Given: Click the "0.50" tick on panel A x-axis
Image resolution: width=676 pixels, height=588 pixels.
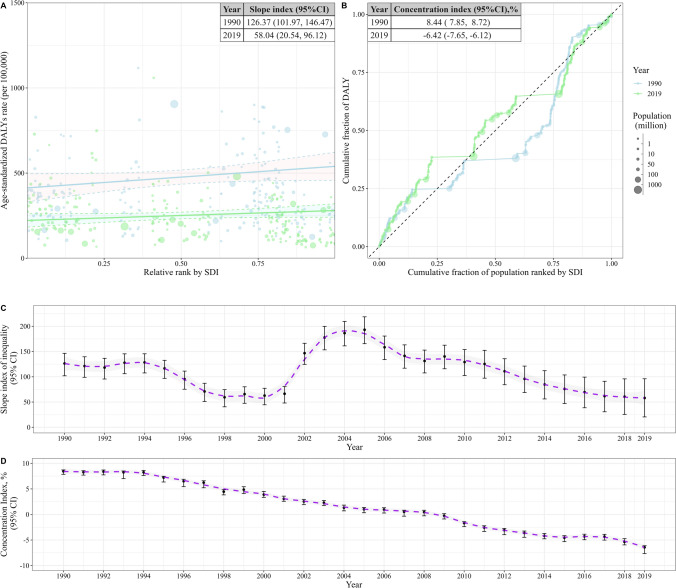Looking at the screenshot, I should [x=181, y=264].
